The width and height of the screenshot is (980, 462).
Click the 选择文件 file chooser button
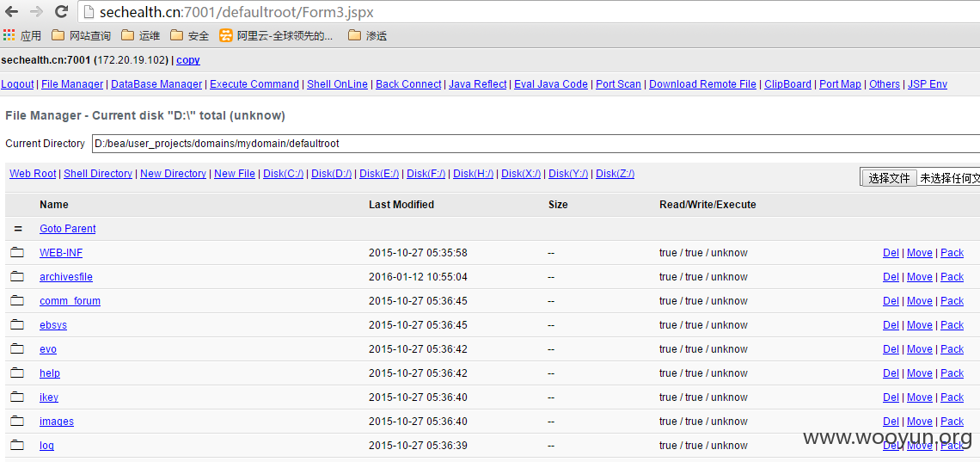pos(890,178)
